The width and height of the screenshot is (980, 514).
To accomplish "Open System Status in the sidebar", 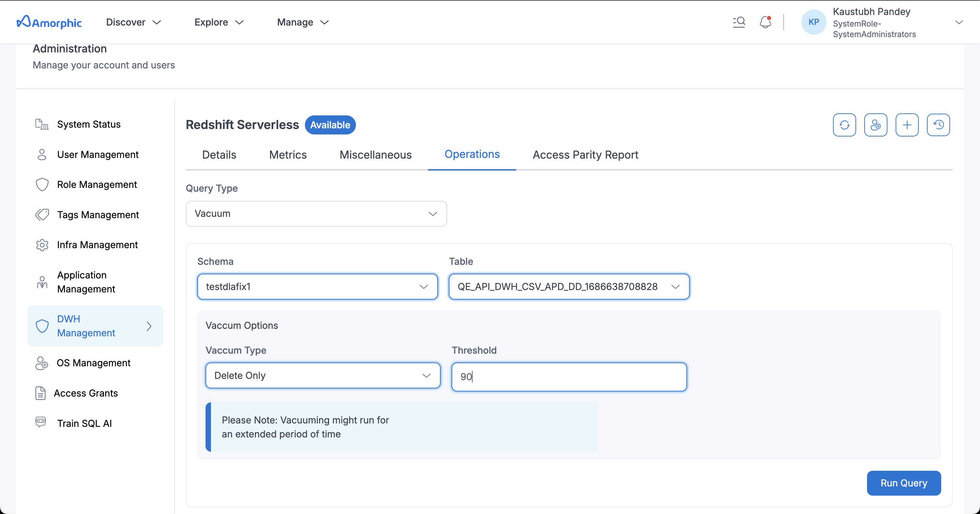I will coord(88,124).
